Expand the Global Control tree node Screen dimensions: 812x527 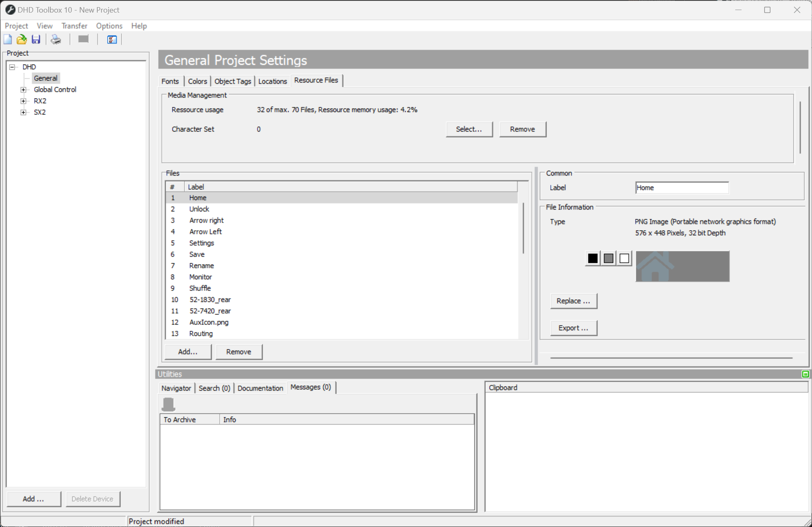point(23,89)
